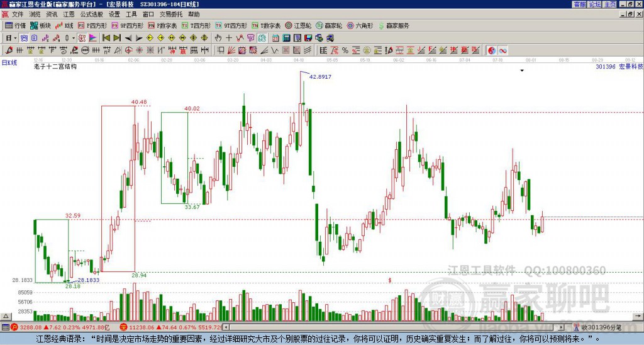This screenshot has height=345, width=644.
Task: Open the 9P四方形 tool
Action: 128,25
